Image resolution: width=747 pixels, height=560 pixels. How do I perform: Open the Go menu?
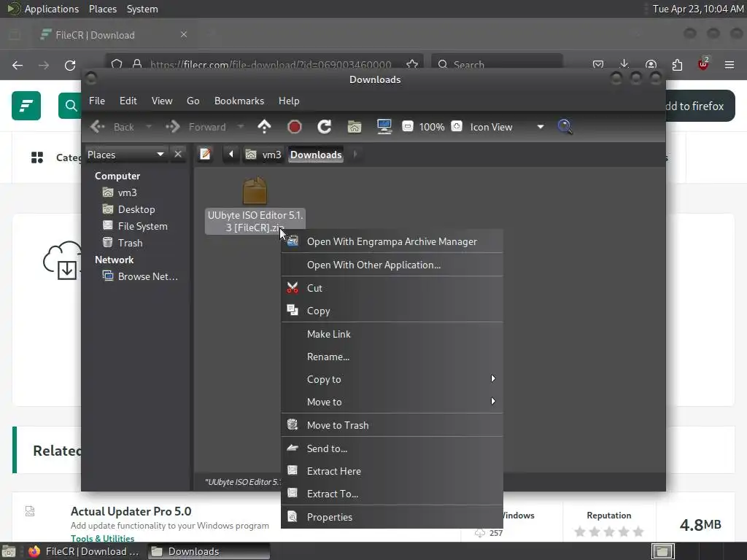pos(193,101)
